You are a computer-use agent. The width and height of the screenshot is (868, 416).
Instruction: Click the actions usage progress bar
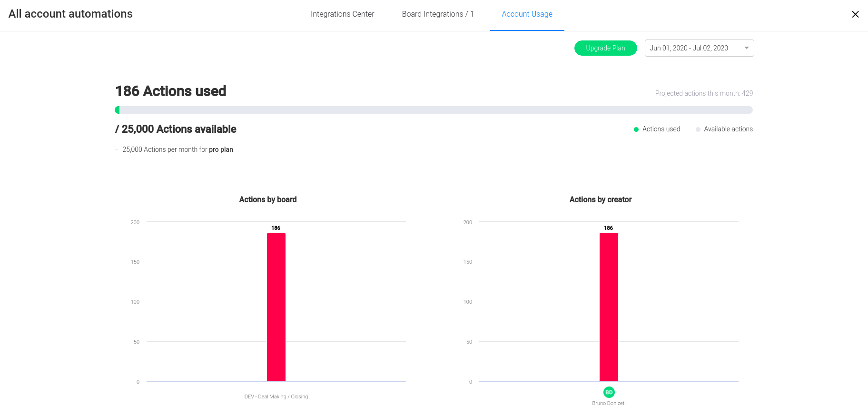tap(434, 110)
